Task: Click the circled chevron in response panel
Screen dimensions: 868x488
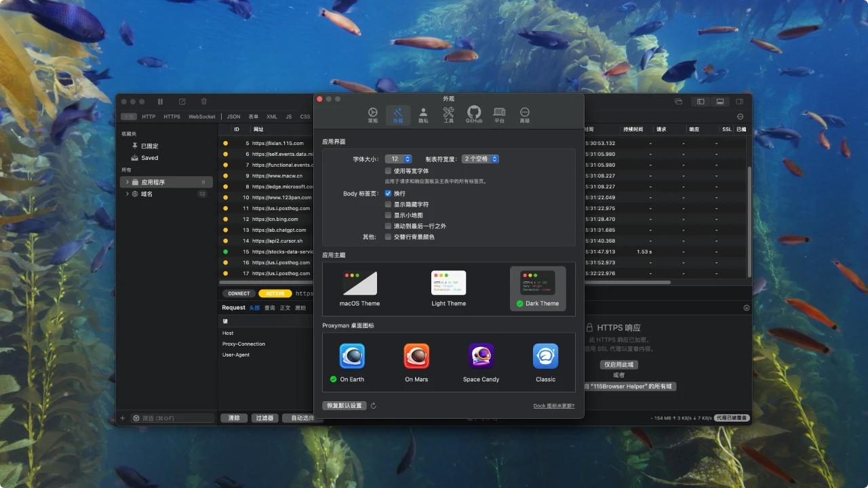Action: 747,308
